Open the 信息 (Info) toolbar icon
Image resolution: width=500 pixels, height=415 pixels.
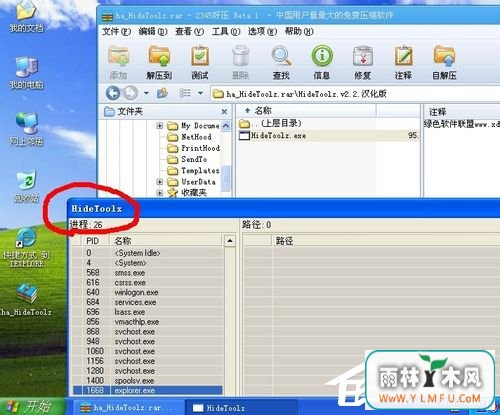tap(322, 63)
